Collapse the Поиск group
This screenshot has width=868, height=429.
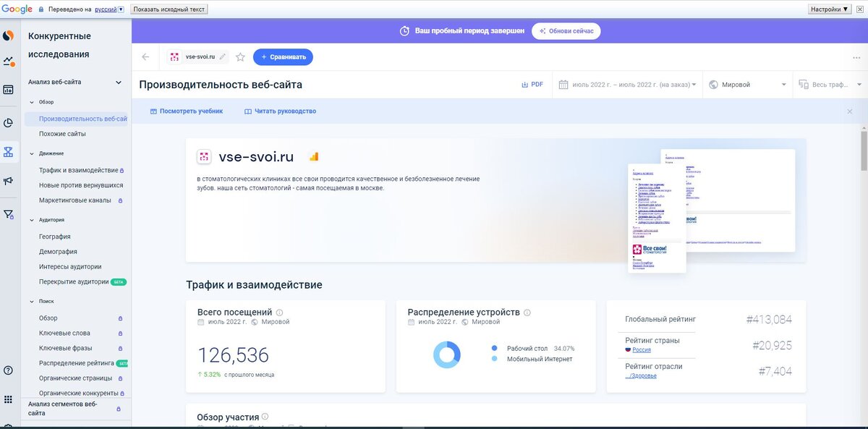pos(31,301)
